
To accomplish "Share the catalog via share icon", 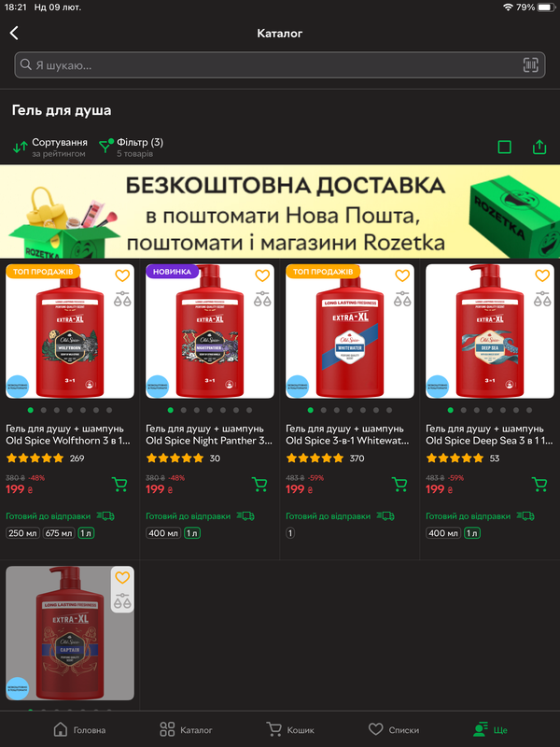I will pos(539,147).
